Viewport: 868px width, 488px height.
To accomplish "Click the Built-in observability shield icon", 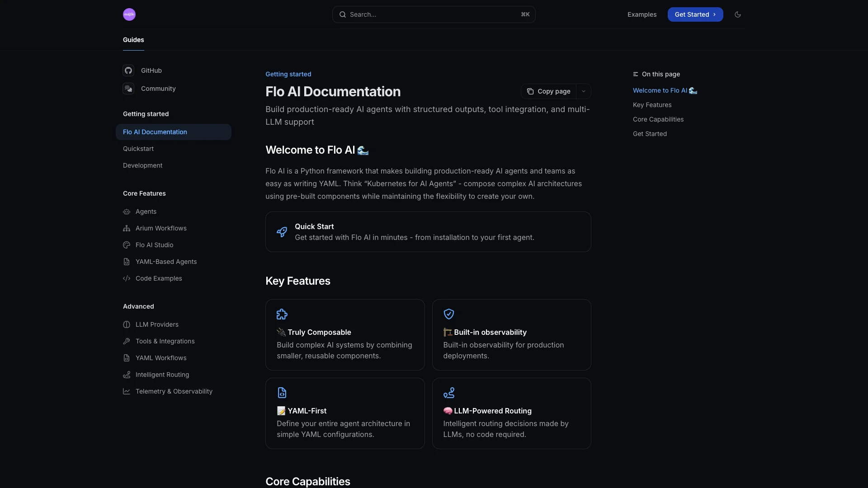I will 448,314.
